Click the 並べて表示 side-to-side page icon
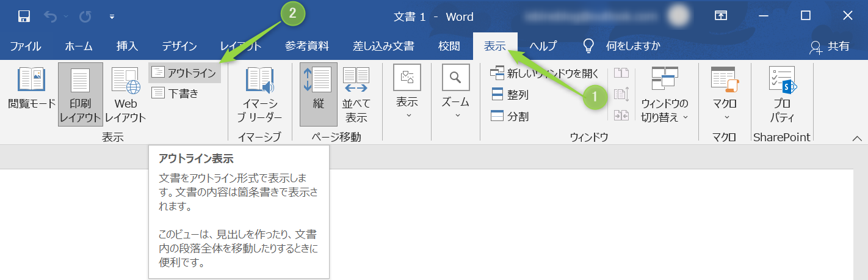This screenshot has width=868, height=280. point(355,95)
